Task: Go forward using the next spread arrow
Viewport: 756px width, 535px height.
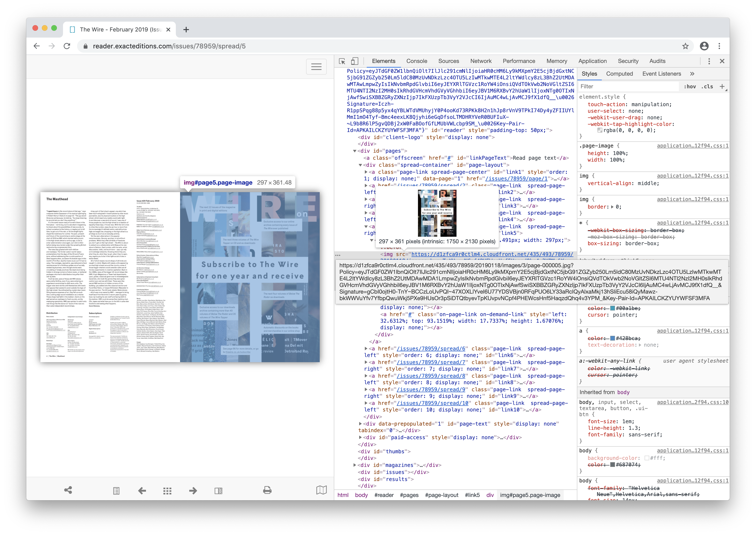Action: pos(193,491)
